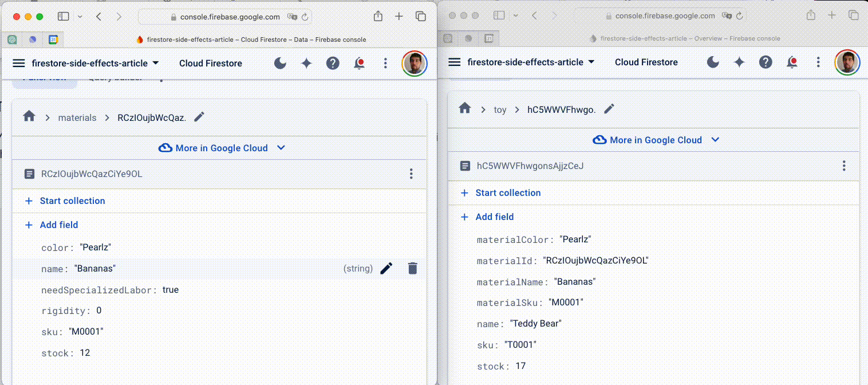868x385 pixels.
Task: Open sidebar dropdown arrow in left Safari
Action: point(79,17)
